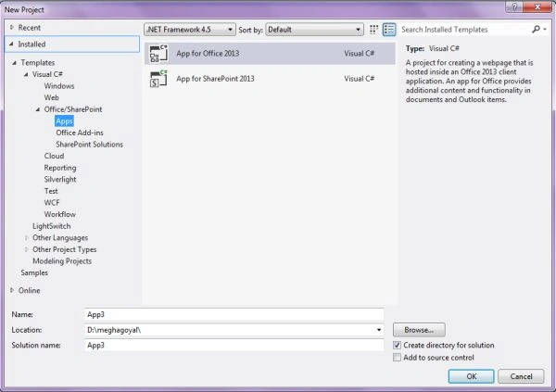
Task: Click the search magnifier icon
Action: pyautogui.click(x=536, y=29)
